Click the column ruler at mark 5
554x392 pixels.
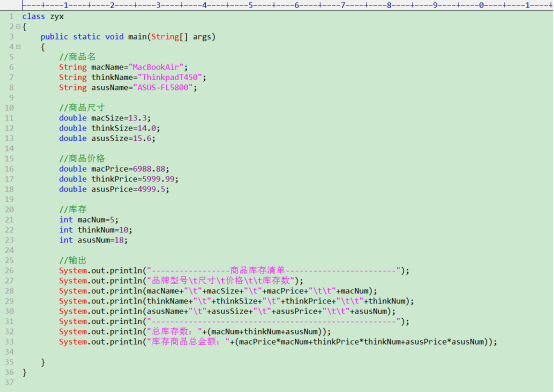click(x=251, y=5)
